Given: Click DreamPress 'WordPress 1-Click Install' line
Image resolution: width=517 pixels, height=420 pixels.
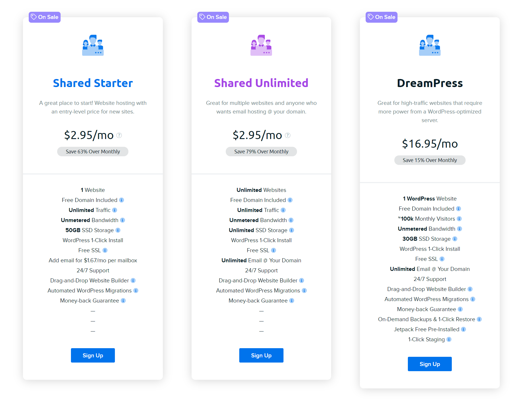Looking at the screenshot, I should pos(430,249).
